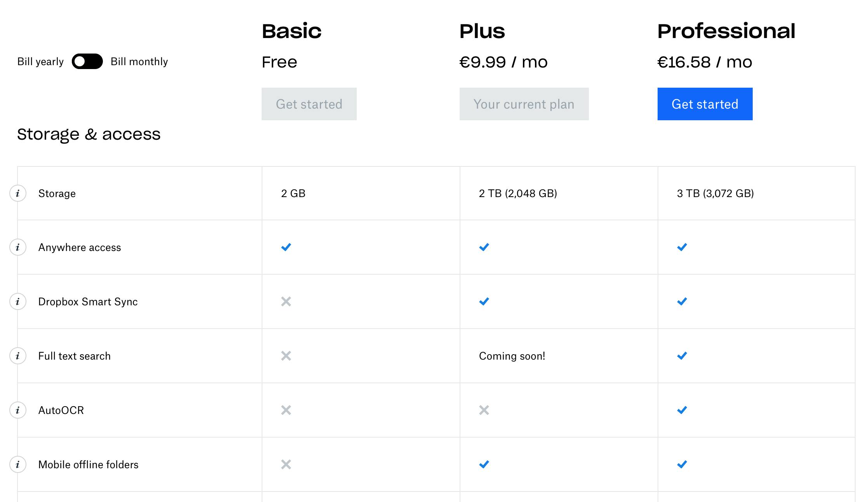Click the Professional plan heading

726,31
